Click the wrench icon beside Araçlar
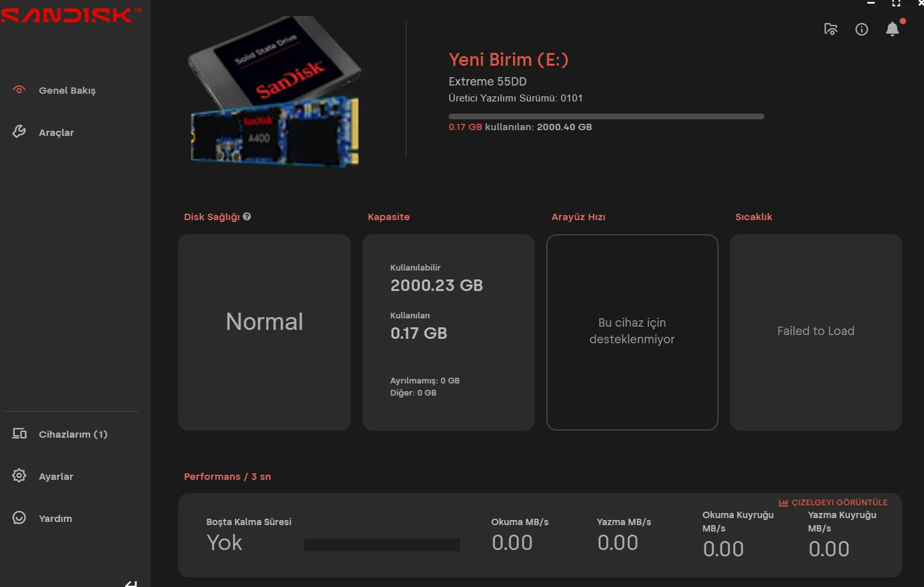 (19, 131)
